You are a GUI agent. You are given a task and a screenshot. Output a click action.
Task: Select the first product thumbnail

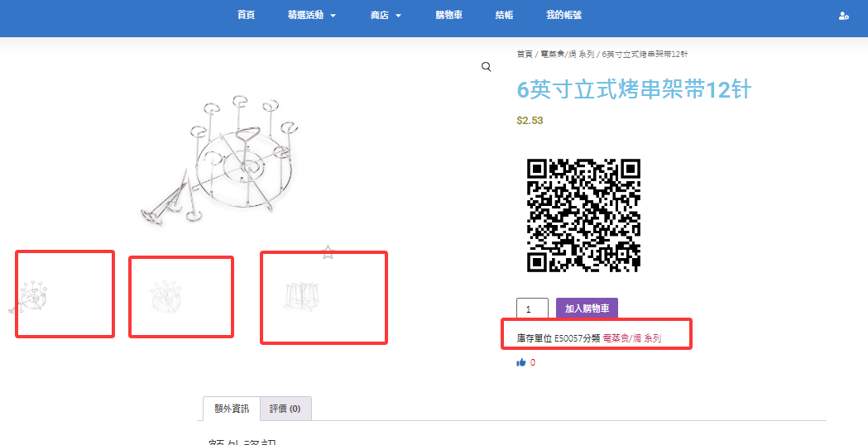point(29,297)
